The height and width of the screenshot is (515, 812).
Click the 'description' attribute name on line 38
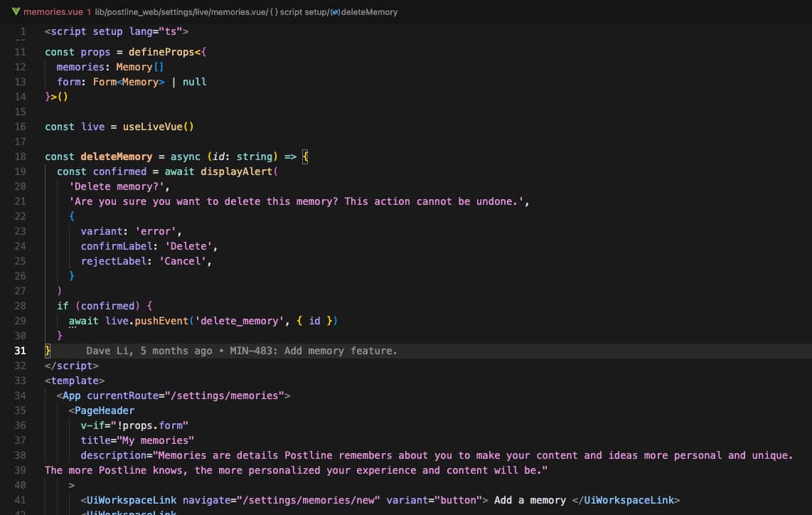click(x=114, y=455)
